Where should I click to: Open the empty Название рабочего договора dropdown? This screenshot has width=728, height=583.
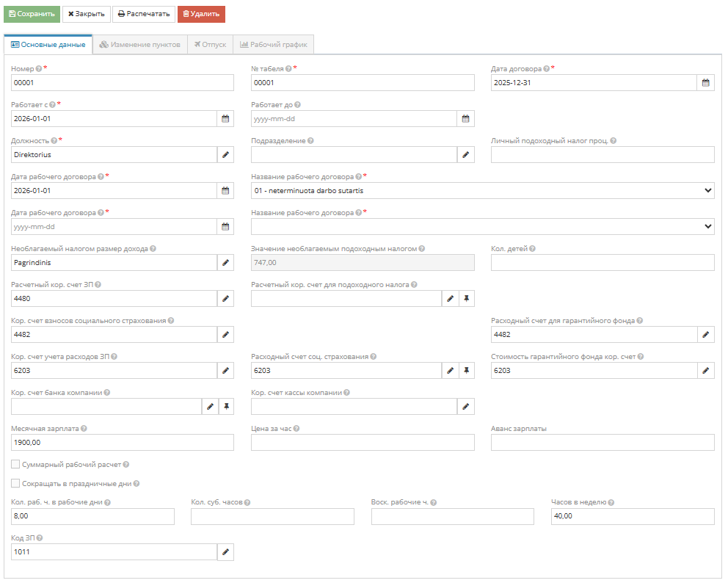[x=482, y=227]
